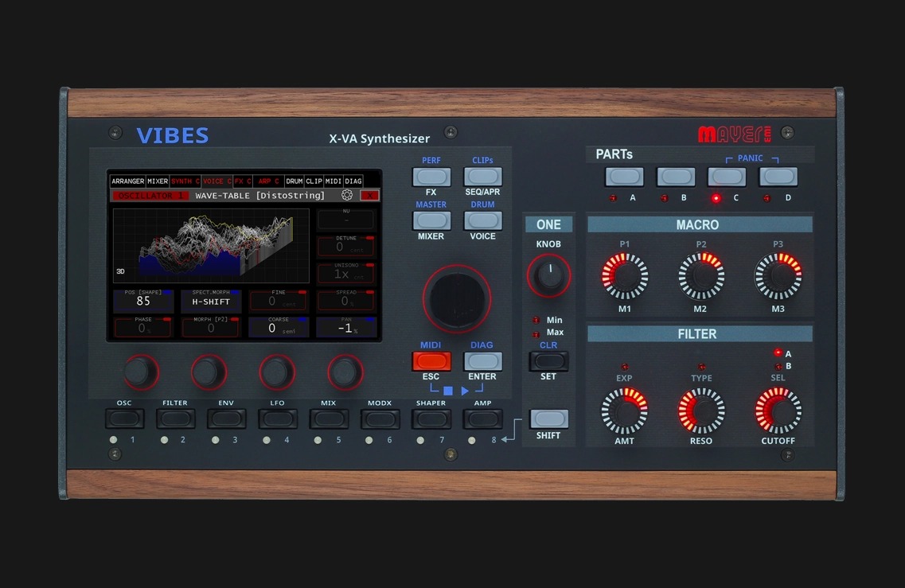
Task: Switch to the ARRANGER tab on display
Action: tap(127, 181)
